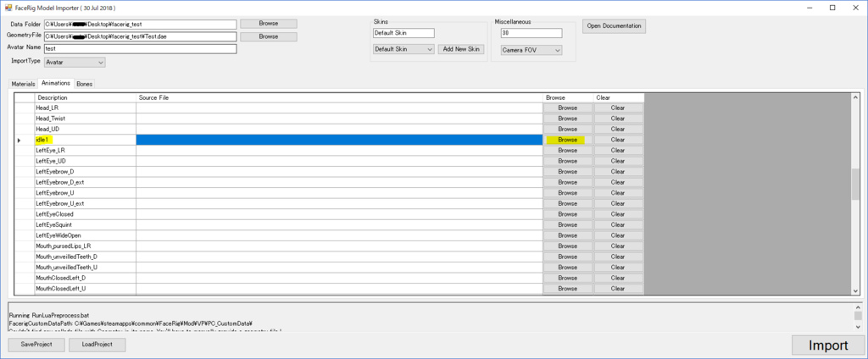The width and height of the screenshot is (868, 359).
Task: Browse source file for Mouth_unveilledTeeth_U
Action: [567, 268]
